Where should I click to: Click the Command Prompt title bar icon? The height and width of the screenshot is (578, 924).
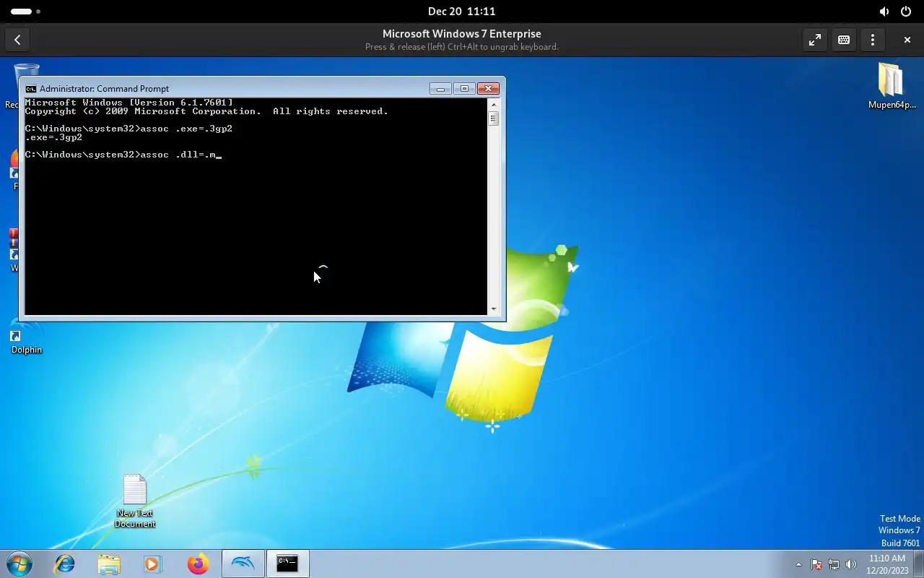pos(31,89)
